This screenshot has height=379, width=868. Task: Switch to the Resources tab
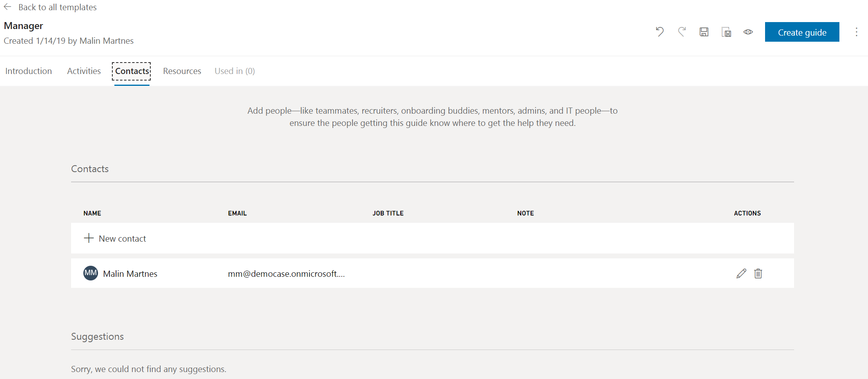[x=182, y=71]
